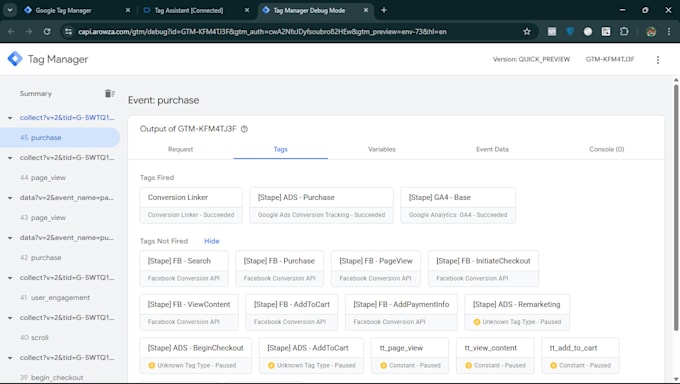Go back to the previous page

pos(11,32)
